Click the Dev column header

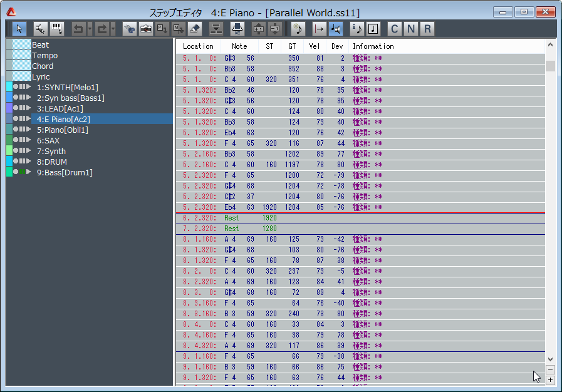(x=337, y=46)
